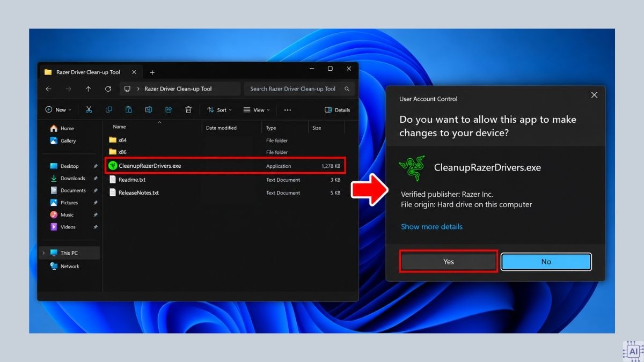The height and width of the screenshot is (362, 644).
Task: Click the Share icon in toolbar
Action: [x=169, y=110]
